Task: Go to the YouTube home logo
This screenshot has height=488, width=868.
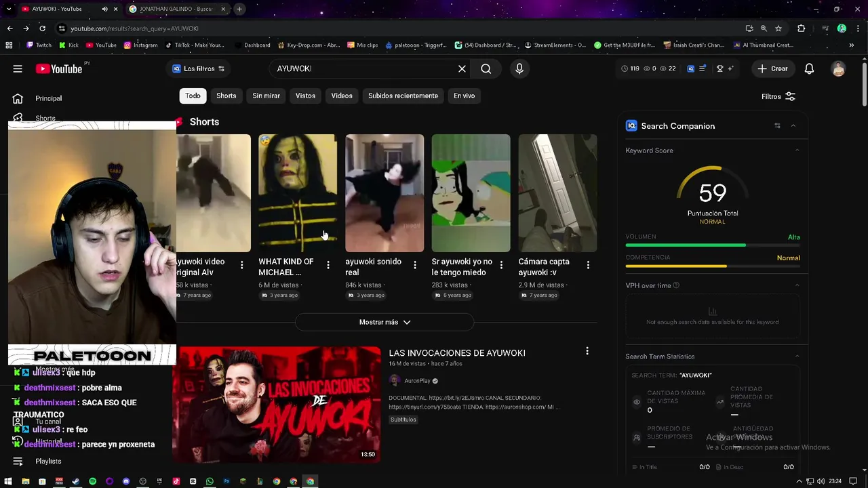Action: [59, 68]
